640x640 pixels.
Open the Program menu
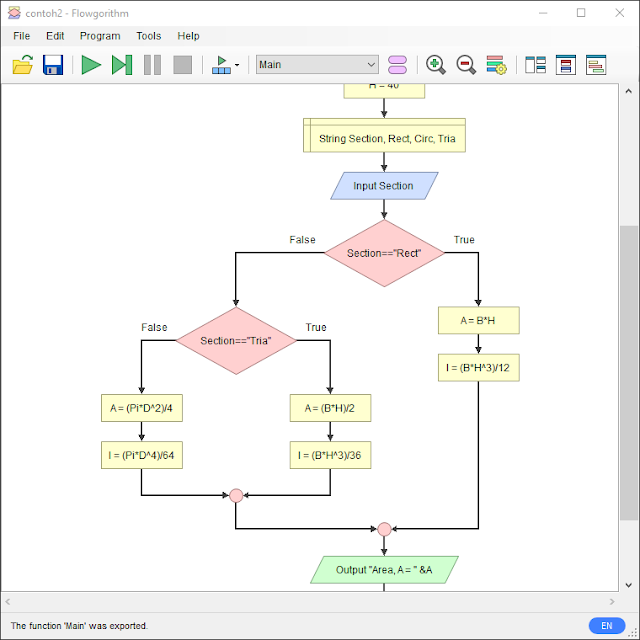pos(100,36)
